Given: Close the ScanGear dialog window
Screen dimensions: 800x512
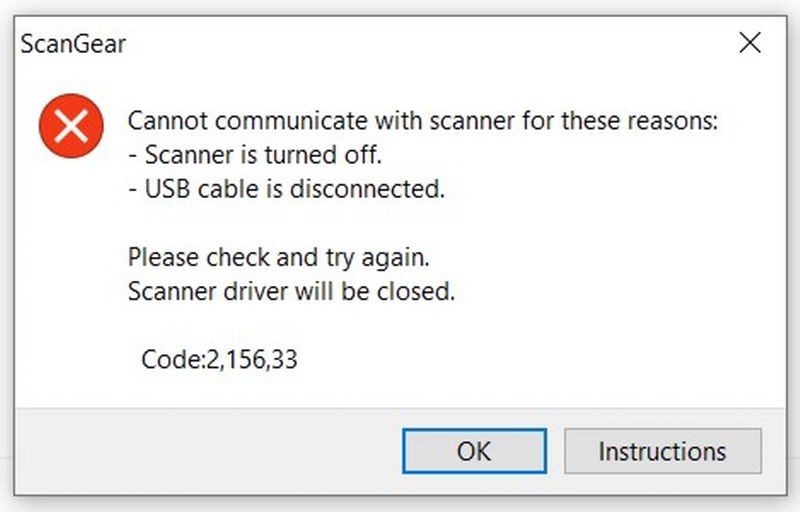Looking at the screenshot, I should click(749, 43).
